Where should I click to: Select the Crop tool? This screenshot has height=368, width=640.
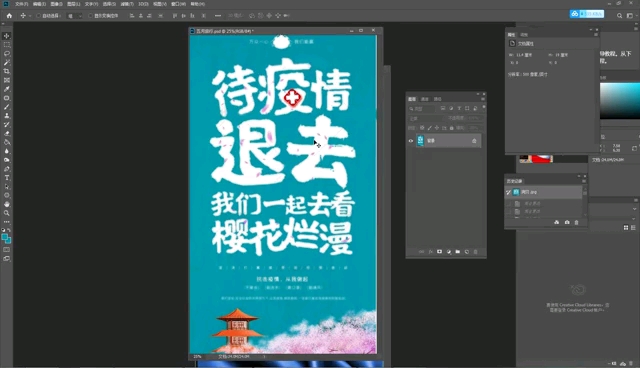click(7, 71)
